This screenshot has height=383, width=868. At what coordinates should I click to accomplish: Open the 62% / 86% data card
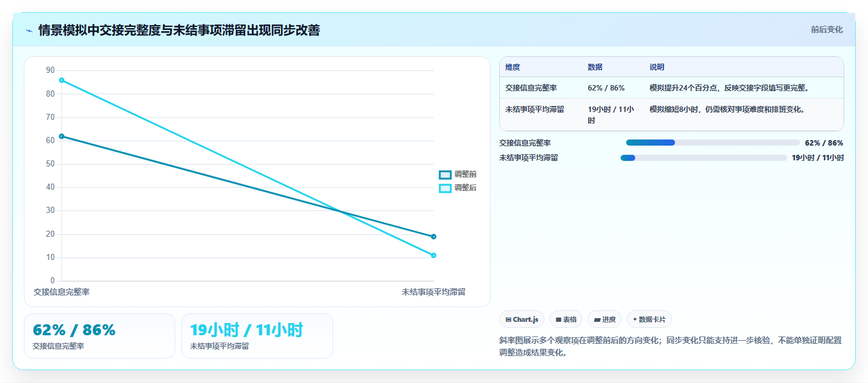click(99, 336)
